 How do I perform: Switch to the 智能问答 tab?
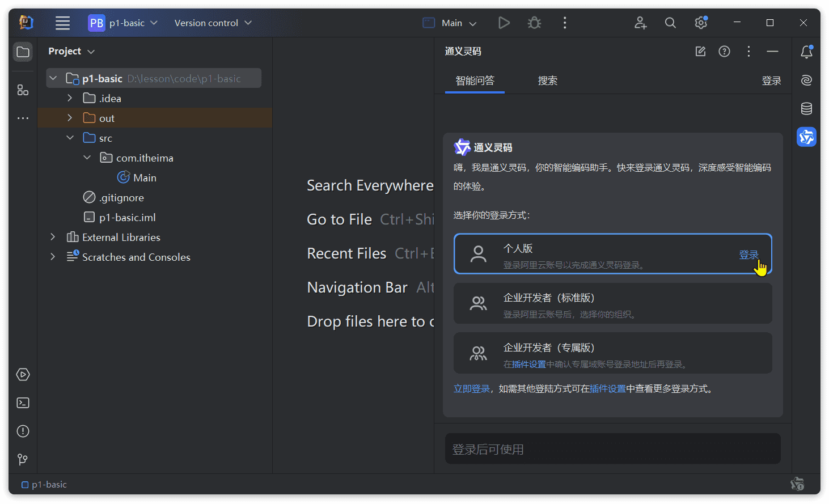coord(475,81)
